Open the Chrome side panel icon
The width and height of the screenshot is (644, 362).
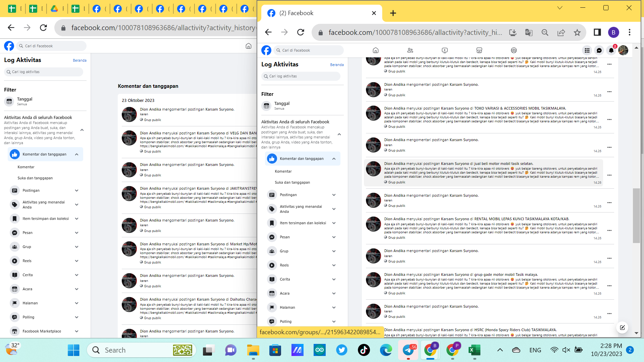[597, 33]
